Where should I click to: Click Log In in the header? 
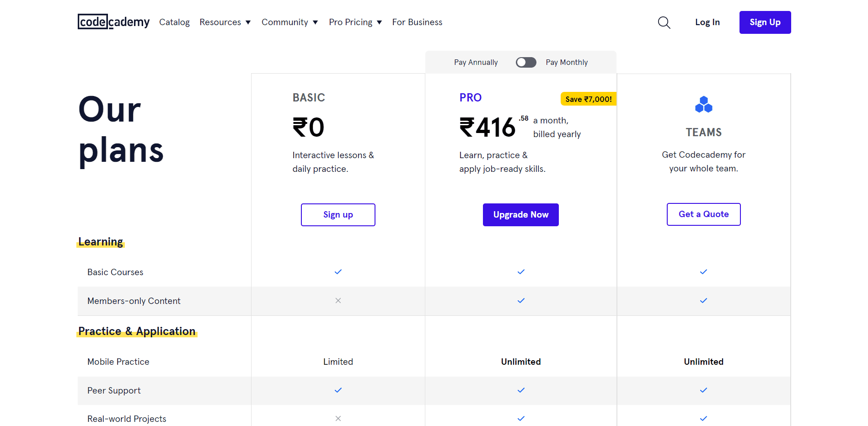point(707,22)
